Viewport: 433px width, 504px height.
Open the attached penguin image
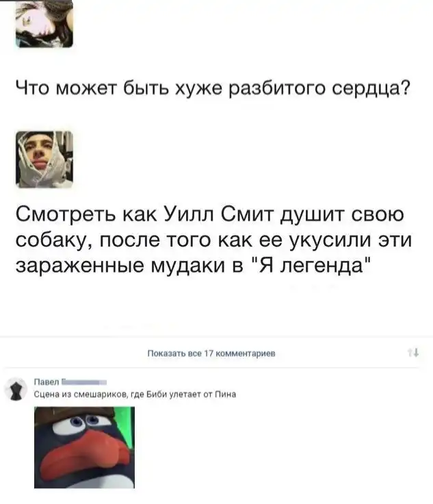coord(84,447)
